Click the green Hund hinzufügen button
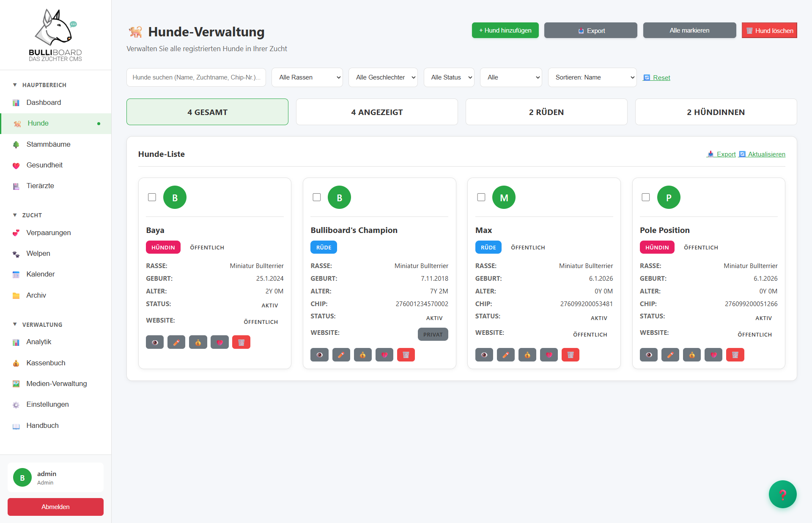This screenshot has width=812, height=523. click(505, 30)
